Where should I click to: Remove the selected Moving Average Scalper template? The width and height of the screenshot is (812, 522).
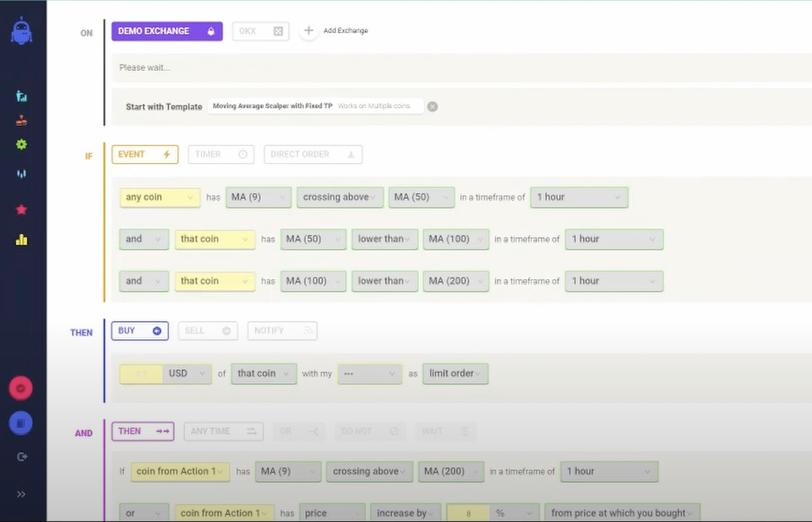tap(433, 107)
